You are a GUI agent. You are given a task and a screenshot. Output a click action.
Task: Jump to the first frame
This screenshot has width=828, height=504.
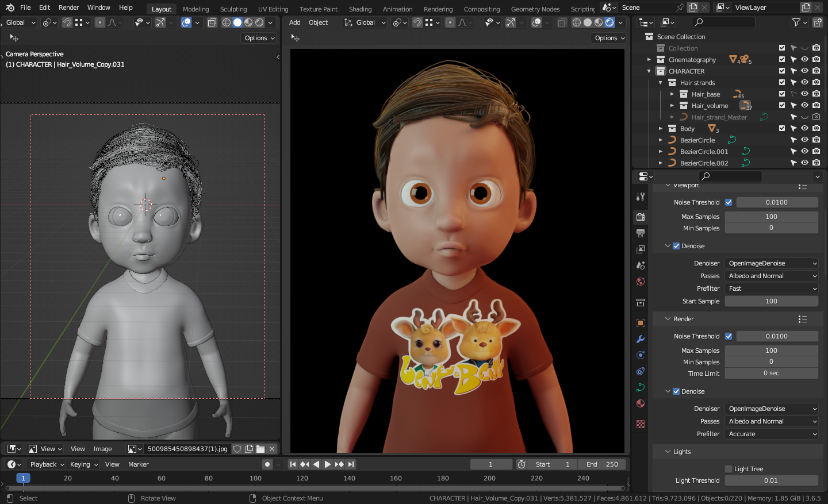coord(293,464)
